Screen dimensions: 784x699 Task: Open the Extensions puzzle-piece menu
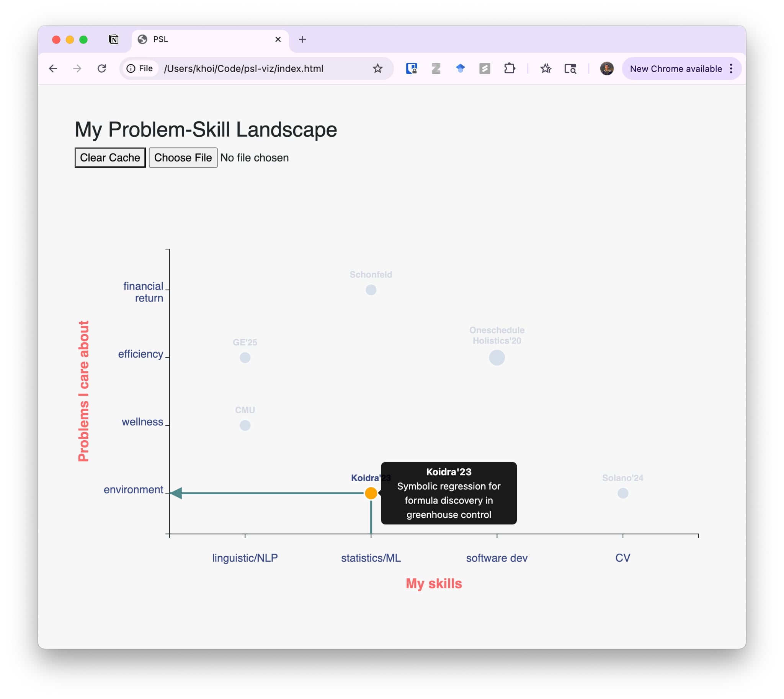point(509,69)
